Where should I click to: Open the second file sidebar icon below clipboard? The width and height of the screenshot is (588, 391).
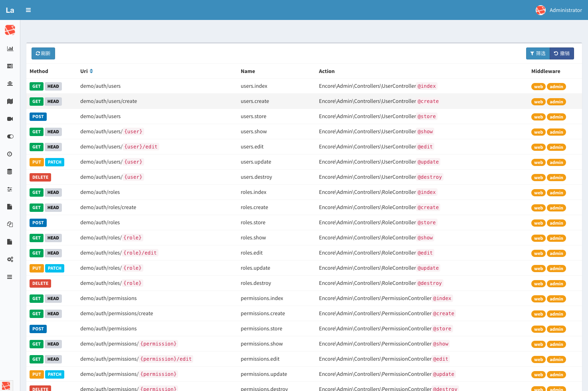[x=10, y=242]
